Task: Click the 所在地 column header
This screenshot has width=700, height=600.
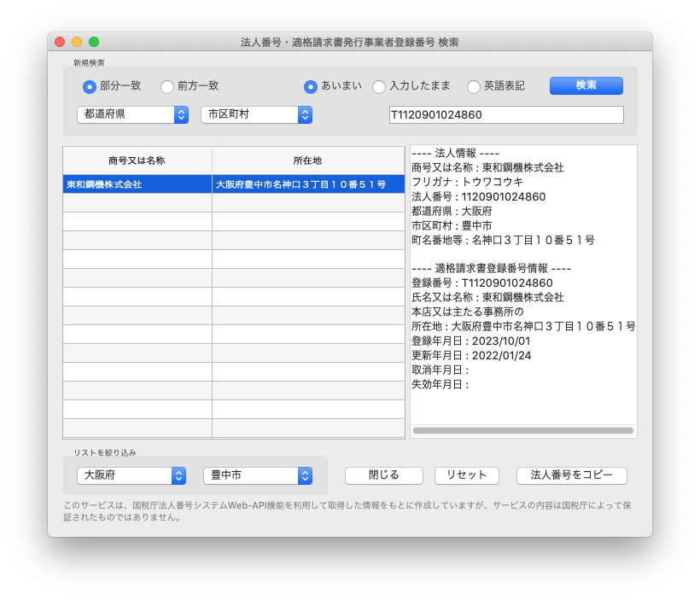Action: [307, 160]
